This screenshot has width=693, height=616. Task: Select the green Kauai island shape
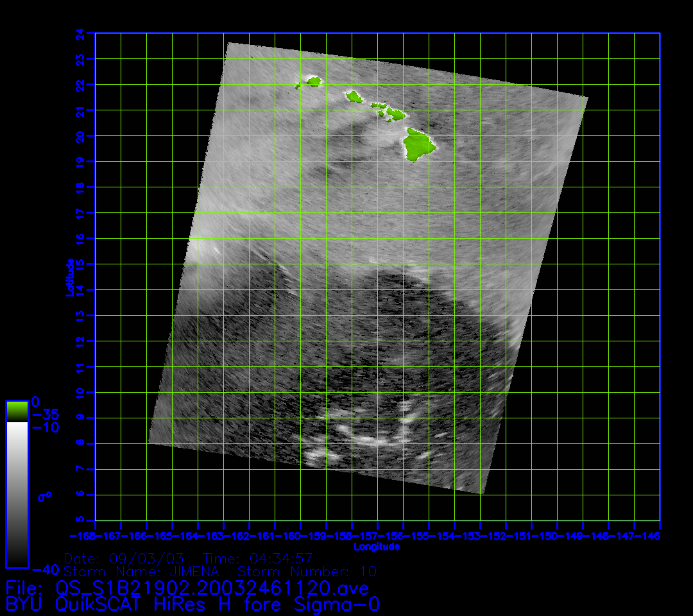[x=314, y=81]
